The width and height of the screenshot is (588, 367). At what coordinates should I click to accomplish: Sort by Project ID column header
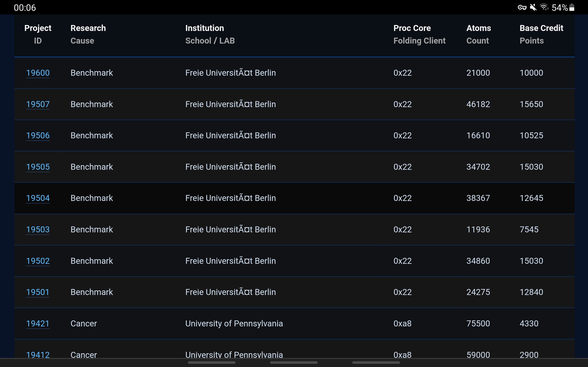[x=38, y=34]
